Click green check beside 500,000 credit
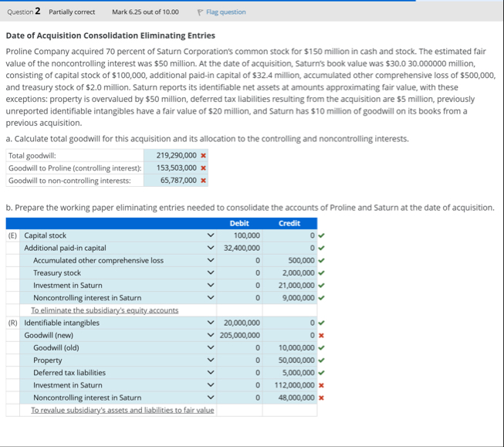Viewport: 504px width, 447px height. pyautogui.click(x=321, y=260)
